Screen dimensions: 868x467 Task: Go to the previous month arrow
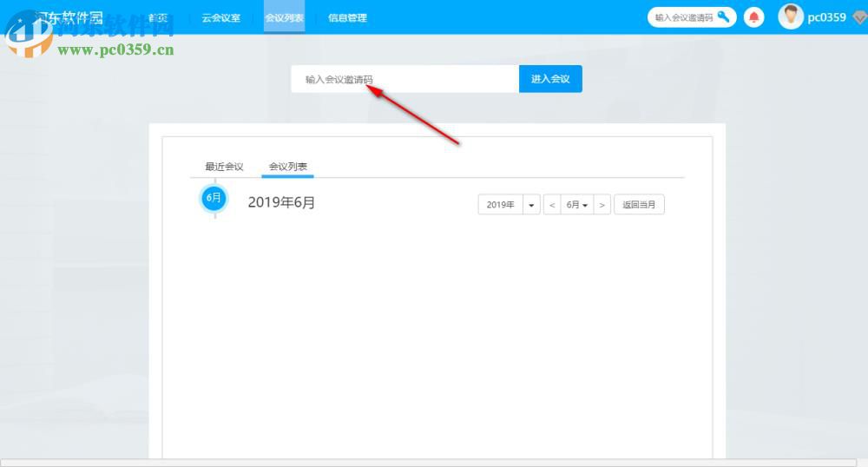pos(552,205)
